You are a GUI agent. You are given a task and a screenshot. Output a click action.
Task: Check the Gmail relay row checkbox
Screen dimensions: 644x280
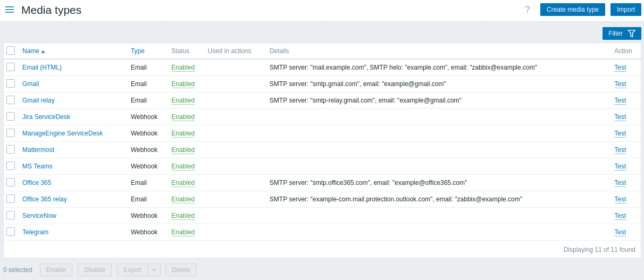11,100
